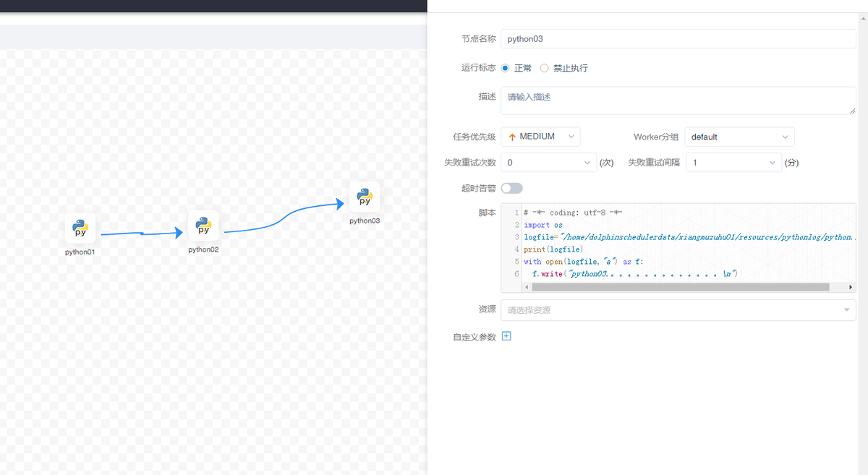
Task: Expand the 资源 resource selection dropdown
Action: click(678, 310)
